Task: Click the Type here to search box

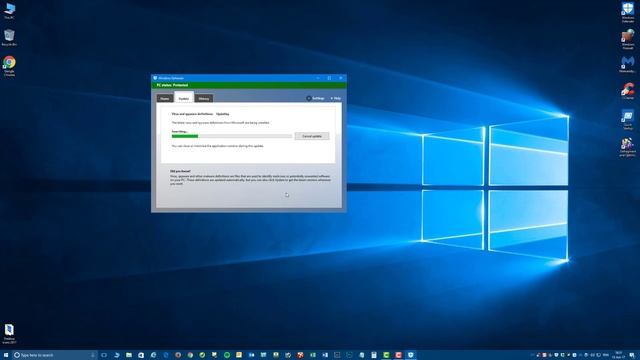Action: click(55, 355)
